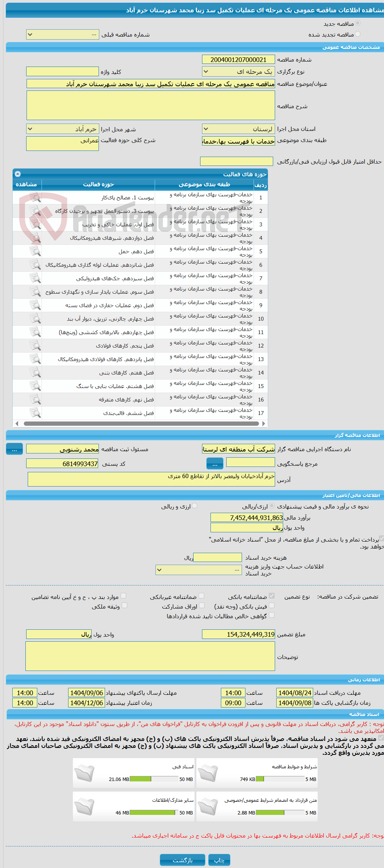
Task: Open سایر مدارک/اطلاعات folder icon
Action: pyautogui.click(x=84, y=806)
